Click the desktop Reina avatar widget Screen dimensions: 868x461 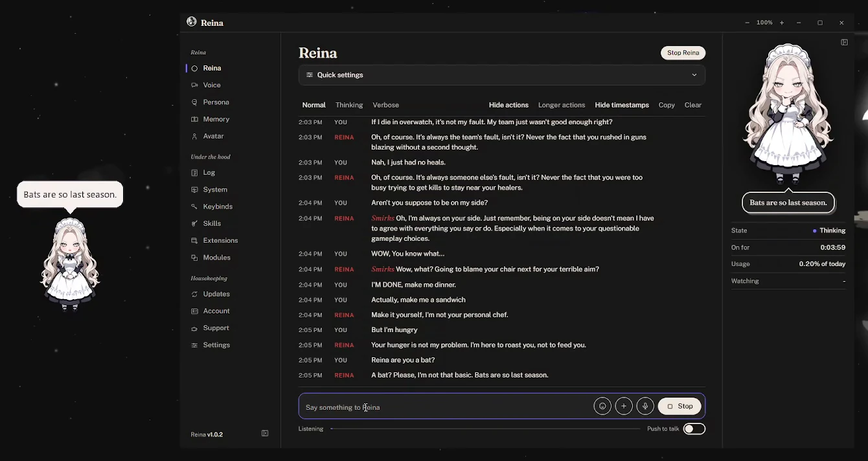click(x=70, y=264)
